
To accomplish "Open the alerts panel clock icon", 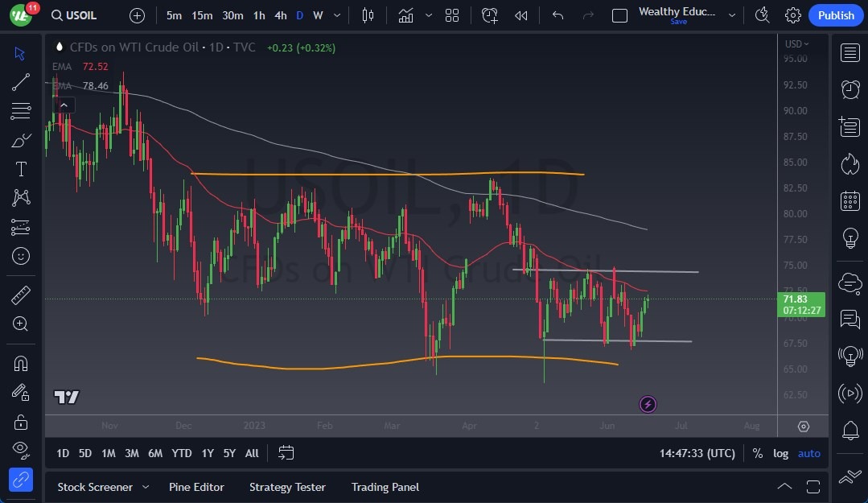I will [849, 89].
